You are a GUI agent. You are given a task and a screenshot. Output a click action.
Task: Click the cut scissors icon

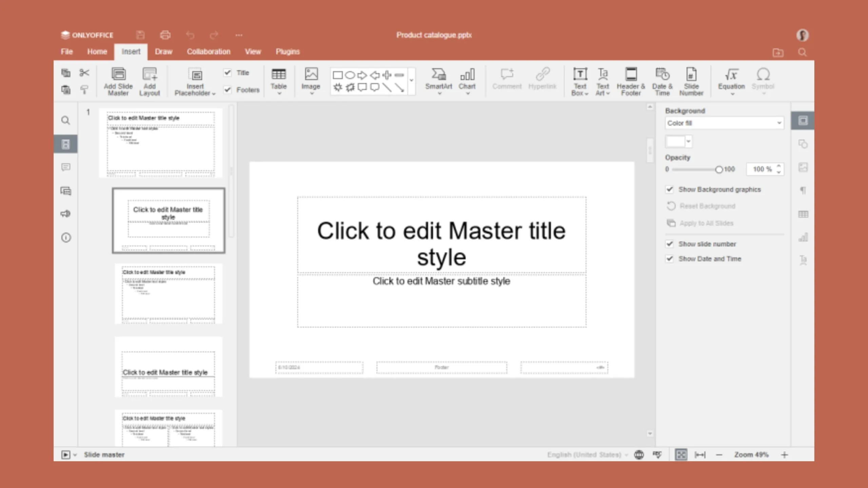pyautogui.click(x=84, y=73)
